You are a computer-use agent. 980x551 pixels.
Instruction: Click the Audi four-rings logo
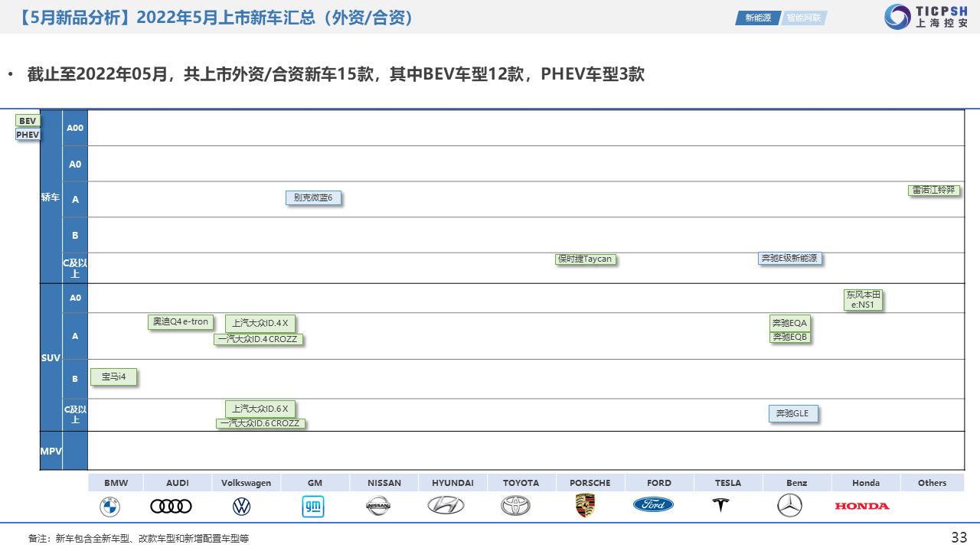point(171,507)
